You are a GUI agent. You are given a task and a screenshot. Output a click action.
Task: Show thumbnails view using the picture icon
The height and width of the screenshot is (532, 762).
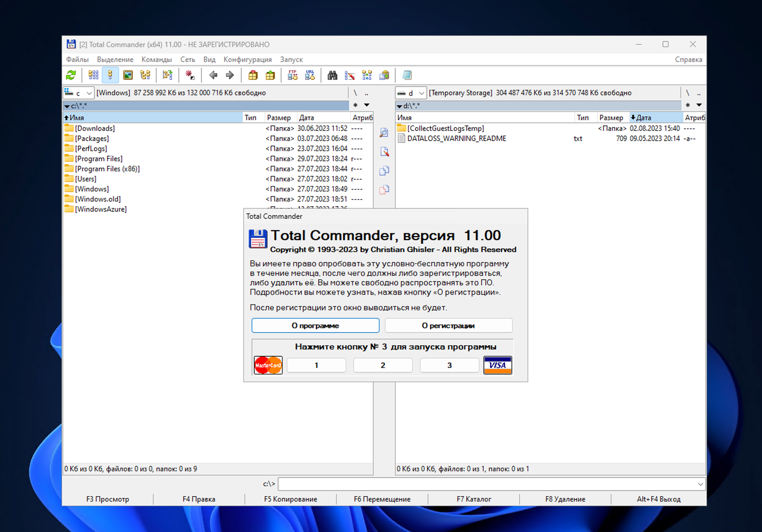pyautogui.click(x=128, y=75)
